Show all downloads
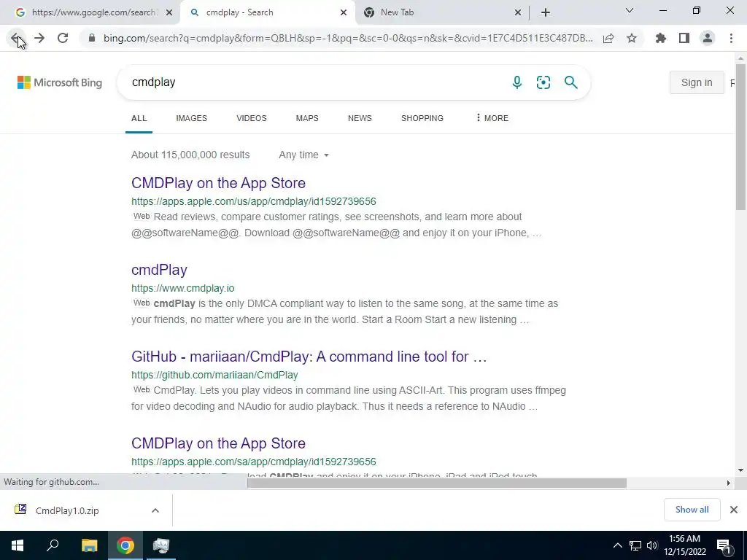The image size is (747, 560). tap(692, 510)
